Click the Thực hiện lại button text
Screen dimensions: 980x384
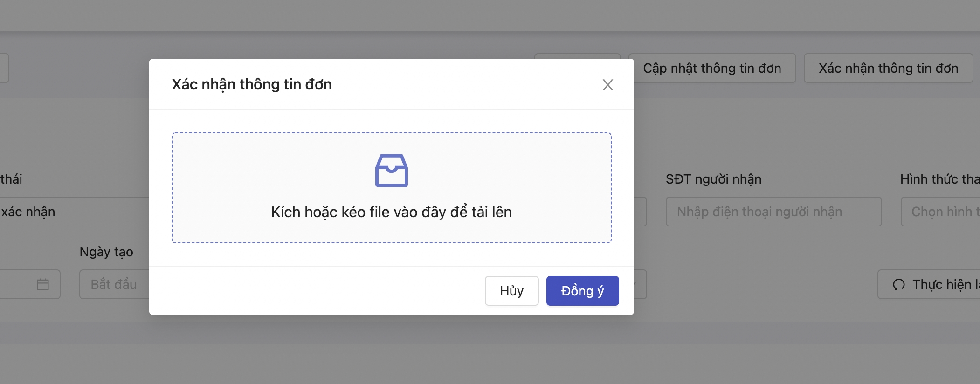pos(945,284)
